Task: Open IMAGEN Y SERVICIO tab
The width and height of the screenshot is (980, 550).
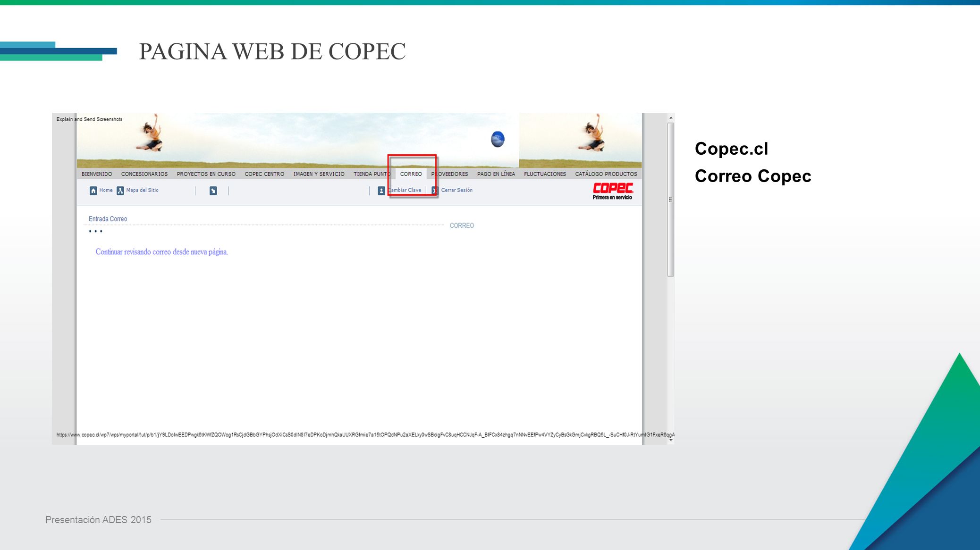Action: (x=319, y=174)
